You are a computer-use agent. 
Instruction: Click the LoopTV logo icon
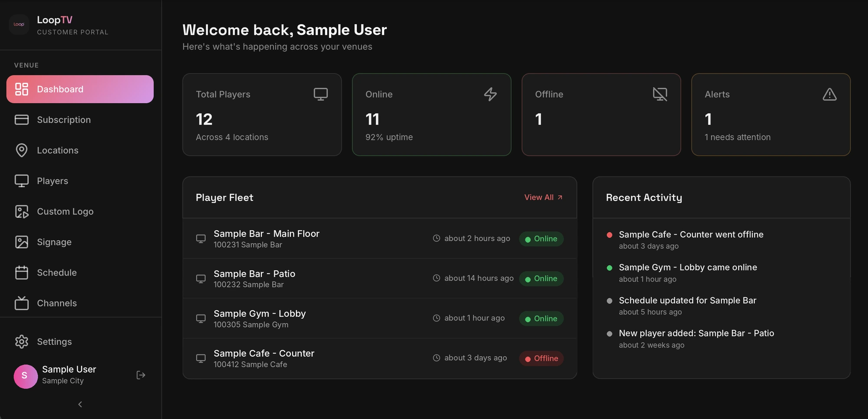[x=19, y=24]
